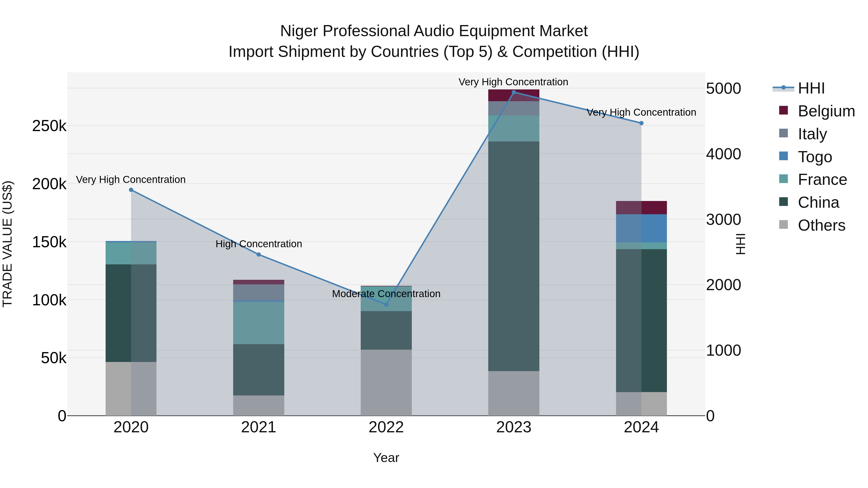Viewport: 868px width, 488px height.
Task: Click the 'High Concentration' label near 2021
Action: pos(259,244)
